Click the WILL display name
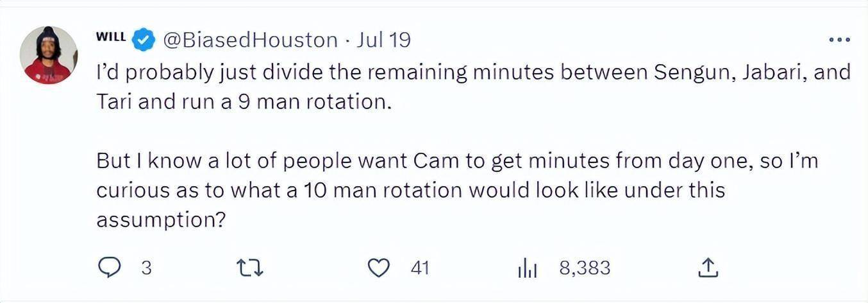The width and height of the screenshot is (868, 303). coord(111,37)
